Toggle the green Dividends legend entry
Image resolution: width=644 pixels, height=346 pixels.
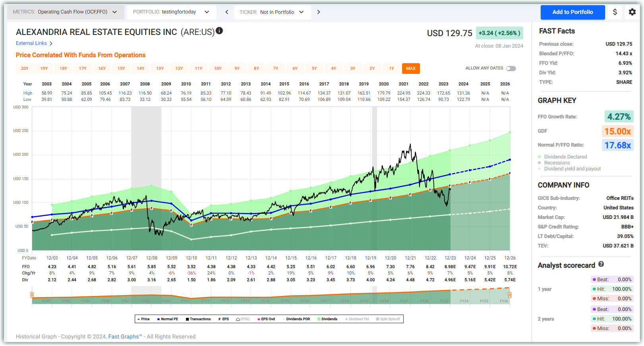coord(327,319)
